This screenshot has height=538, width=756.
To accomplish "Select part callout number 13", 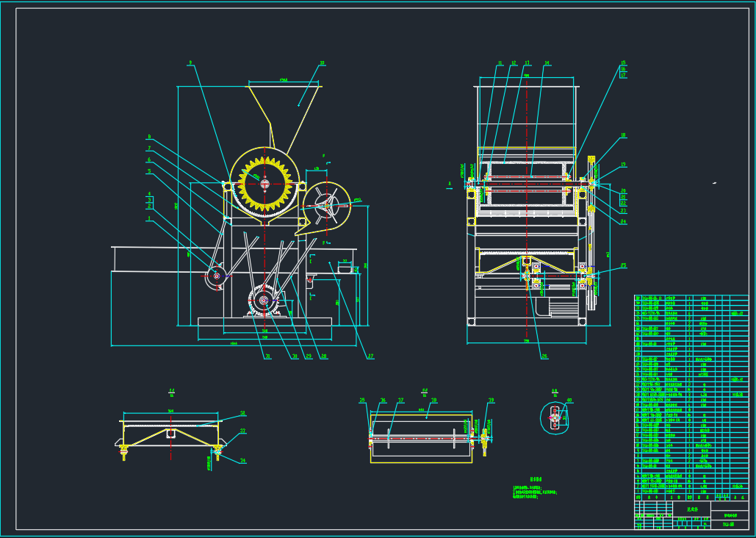I will [x=527, y=63].
